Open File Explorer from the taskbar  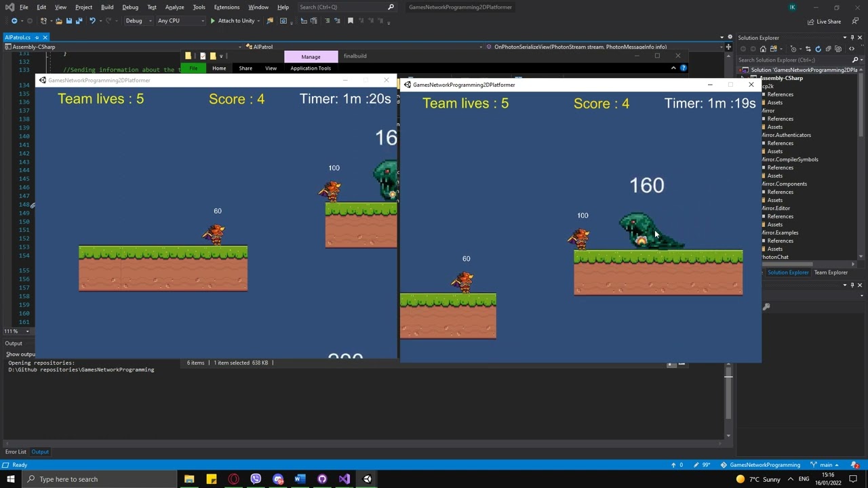point(189,479)
